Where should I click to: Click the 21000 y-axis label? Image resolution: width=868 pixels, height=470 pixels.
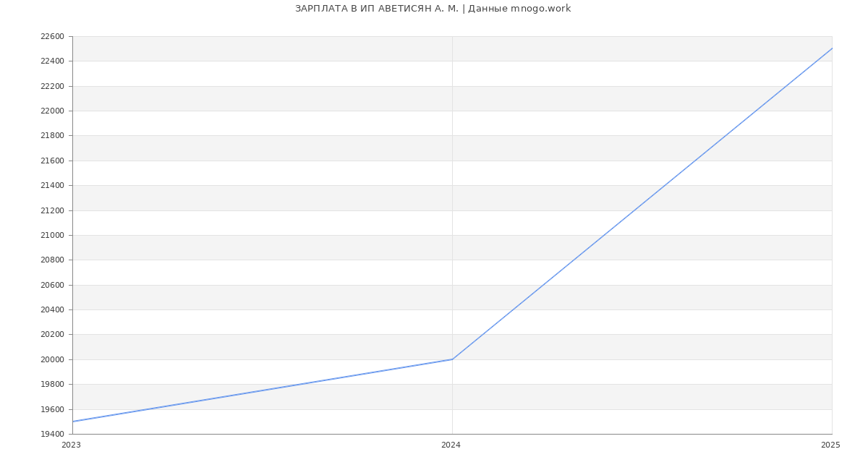click(52, 235)
